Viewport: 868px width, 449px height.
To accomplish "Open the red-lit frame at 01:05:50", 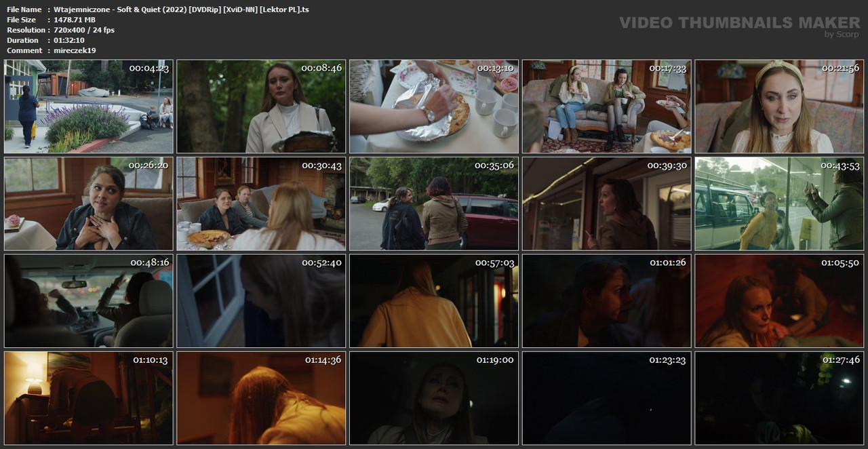I will pos(779,301).
